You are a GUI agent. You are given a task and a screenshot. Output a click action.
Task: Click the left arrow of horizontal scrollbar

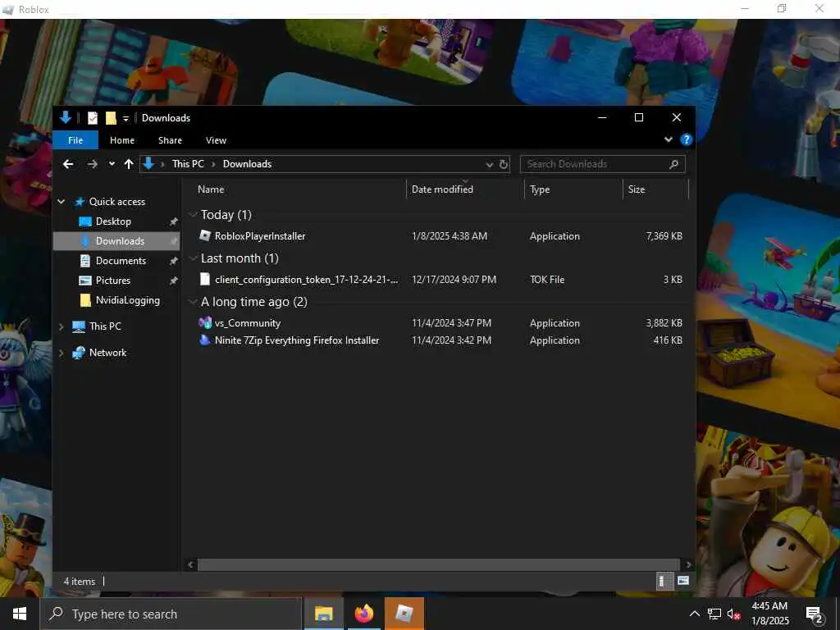[x=190, y=564]
